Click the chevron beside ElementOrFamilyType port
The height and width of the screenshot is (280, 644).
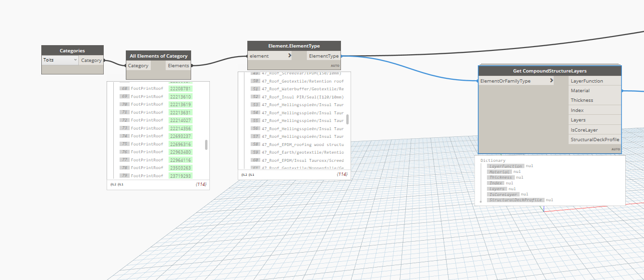[x=551, y=81]
